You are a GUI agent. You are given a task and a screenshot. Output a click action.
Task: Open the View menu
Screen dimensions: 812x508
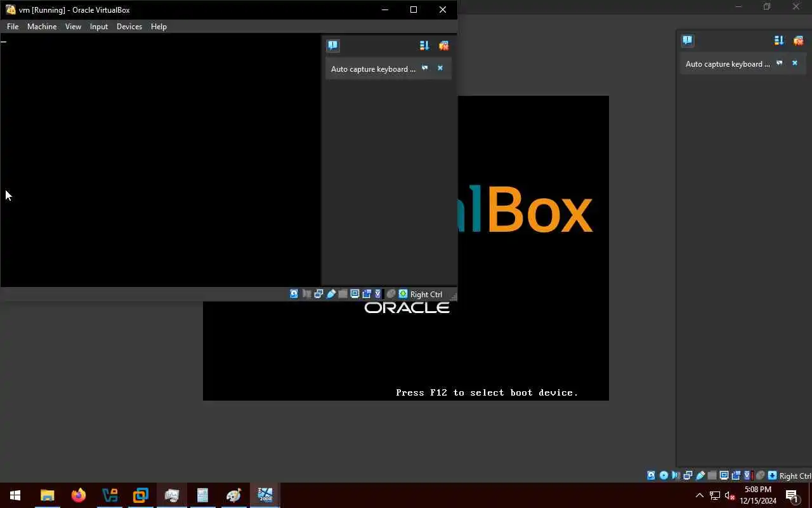tap(73, 27)
